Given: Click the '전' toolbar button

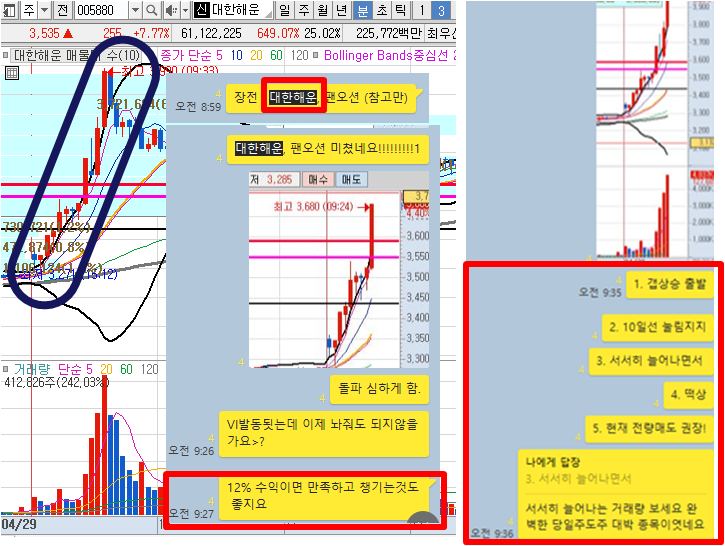Looking at the screenshot, I should tap(62, 10).
